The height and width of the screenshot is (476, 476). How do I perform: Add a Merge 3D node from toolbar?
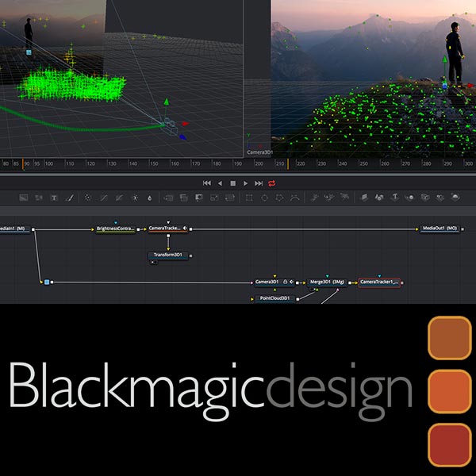pos(409,198)
